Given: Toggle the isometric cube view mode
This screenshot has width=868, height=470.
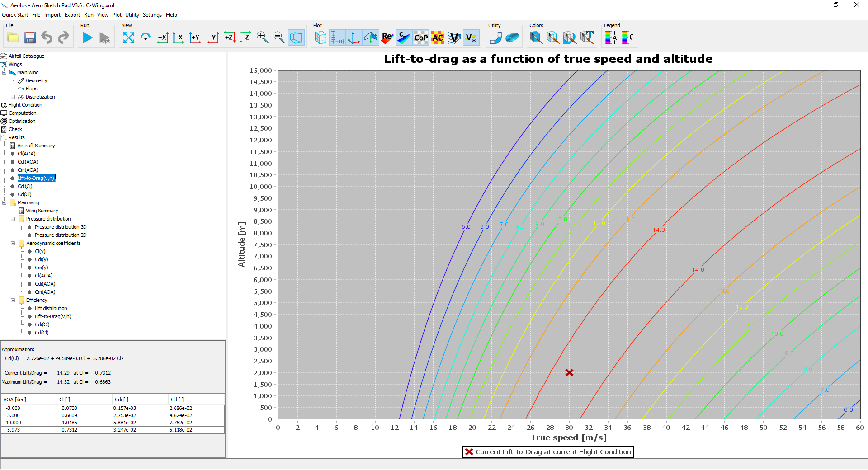Looking at the screenshot, I should (x=296, y=38).
